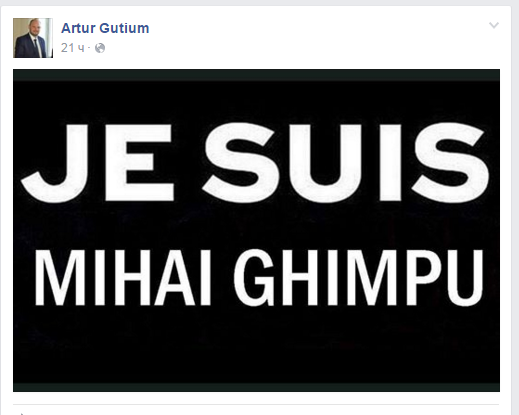Open Artur Gutium's profile picture
This screenshot has height=415, width=519.
pos(33,38)
